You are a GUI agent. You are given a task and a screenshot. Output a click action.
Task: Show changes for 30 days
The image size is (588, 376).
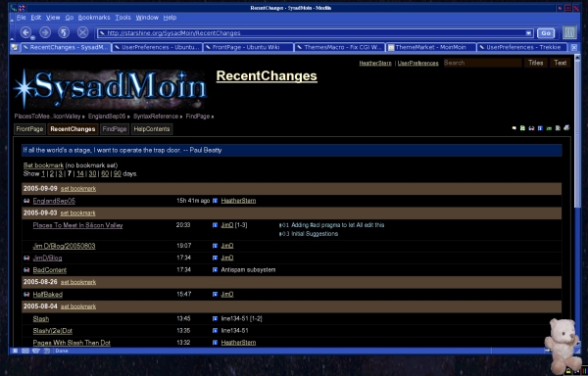[92, 173]
